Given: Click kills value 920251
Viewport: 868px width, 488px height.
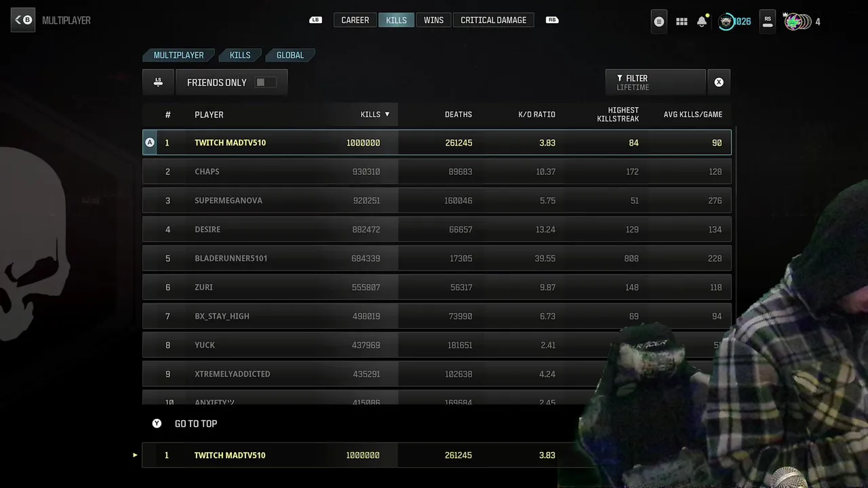Looking at the screenshot, I should click(x=366, y=201).
